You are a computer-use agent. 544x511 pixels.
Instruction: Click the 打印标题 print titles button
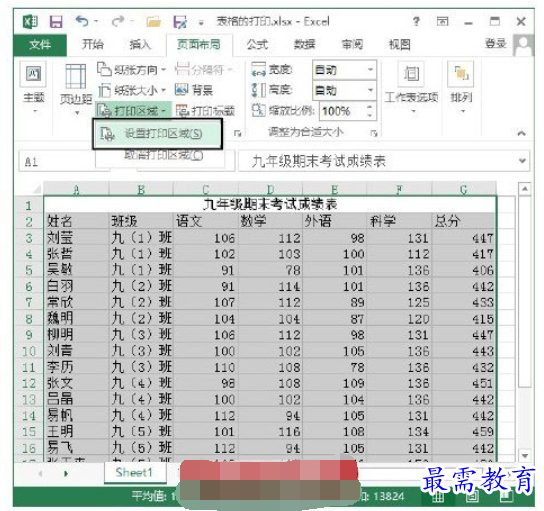click(x=205, y=111)
